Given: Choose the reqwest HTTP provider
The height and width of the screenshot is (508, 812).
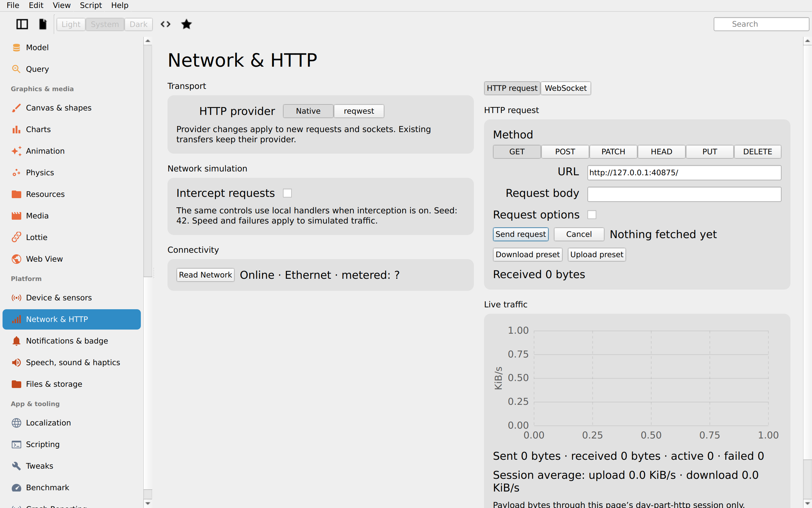Looking at the screenshot, I should (359, 111).
